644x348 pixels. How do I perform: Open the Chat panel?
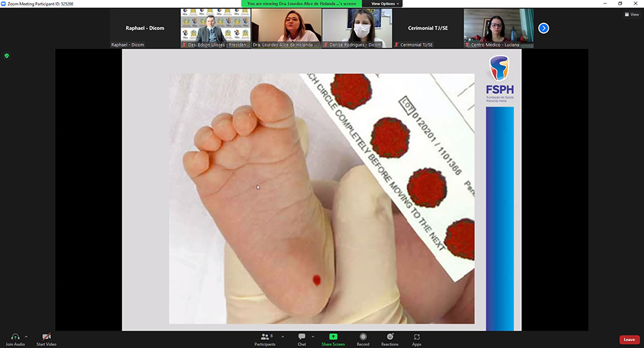point(302,337)
